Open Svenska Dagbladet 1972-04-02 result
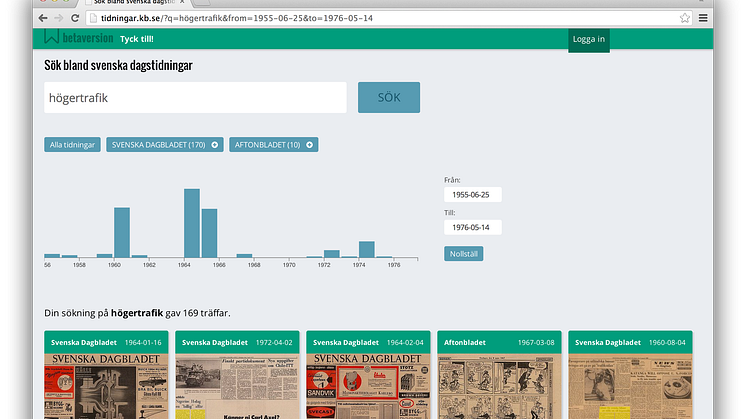 (237, 375)
